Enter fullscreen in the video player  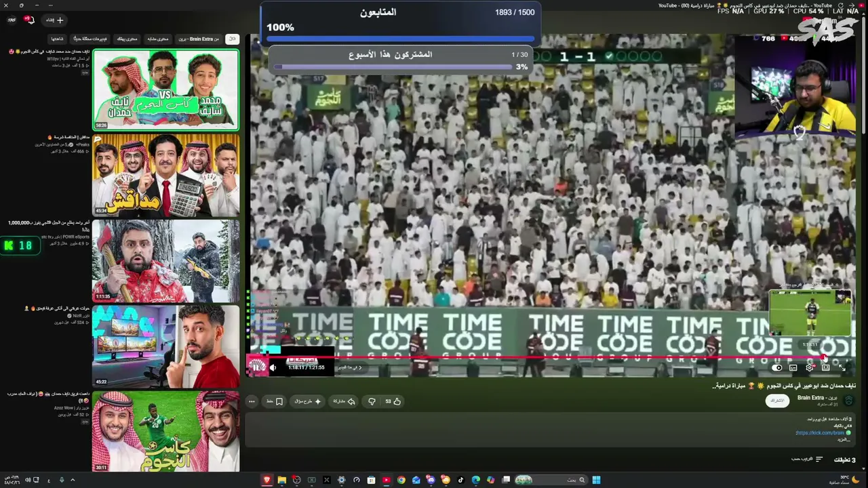pos(842,367)
